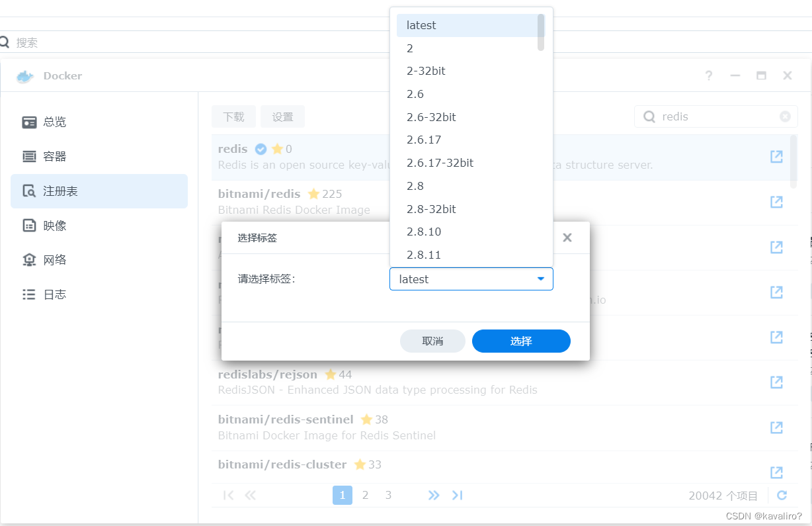812x526 pixels.
Task: Expand the tag dropdown showing latest
Action: (471, 279)
